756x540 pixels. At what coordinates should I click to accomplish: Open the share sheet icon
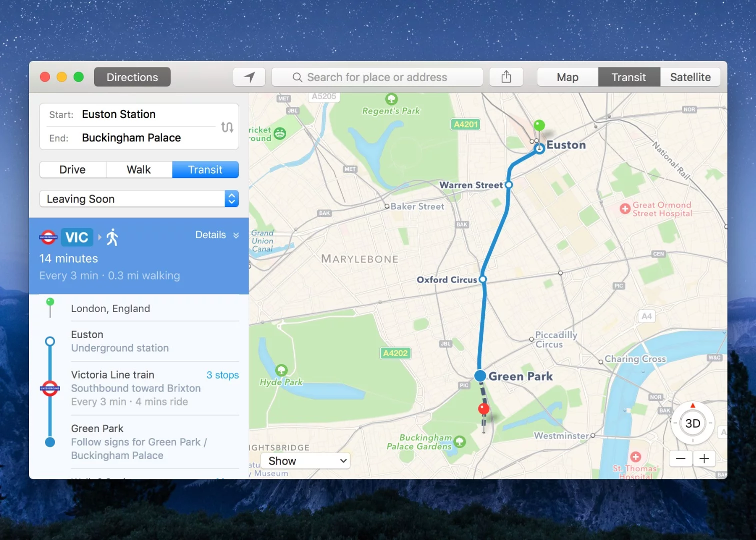pyautogui.click(x=506, y=76)
